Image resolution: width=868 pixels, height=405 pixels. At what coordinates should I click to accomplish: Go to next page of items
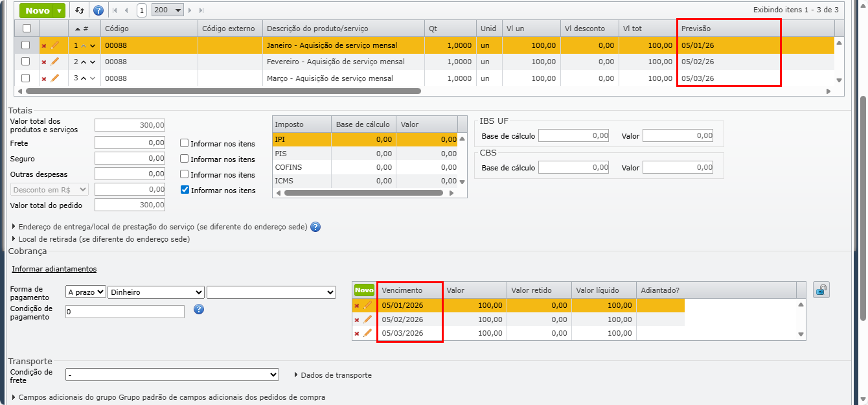(190, 10)
